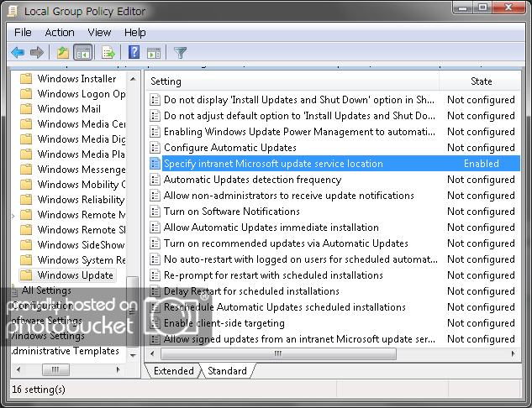The width and height of the screenshot is (532, 408).
Task: Select Administrative Templates tree item
Action: (65, 351)
